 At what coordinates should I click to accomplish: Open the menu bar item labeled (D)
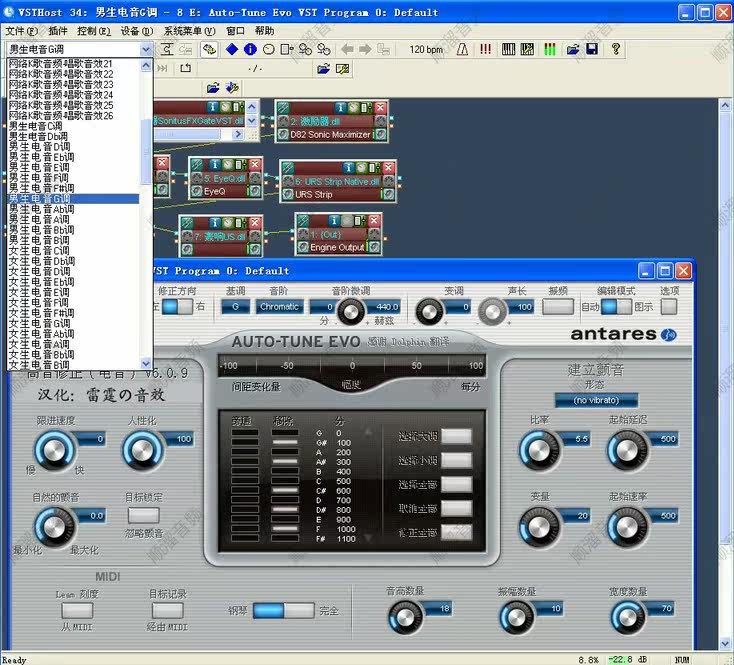(x=137, y=31)
